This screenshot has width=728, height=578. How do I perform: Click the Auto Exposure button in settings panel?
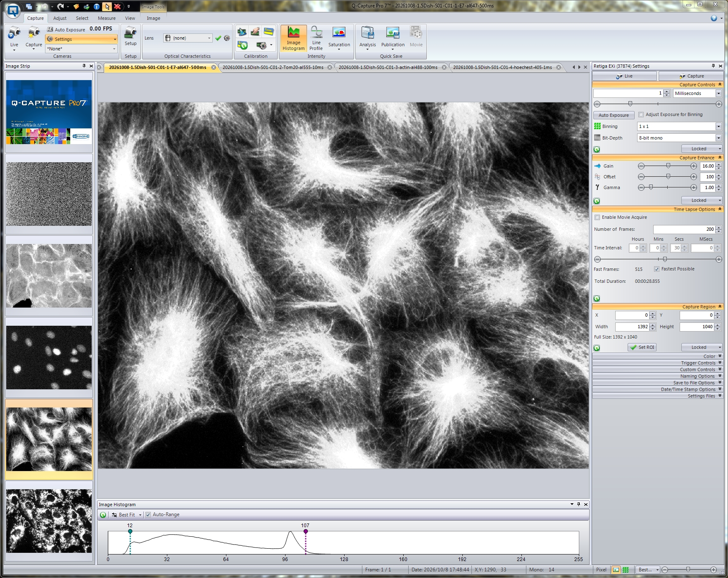pyautogui.click(x=614, y=115)
